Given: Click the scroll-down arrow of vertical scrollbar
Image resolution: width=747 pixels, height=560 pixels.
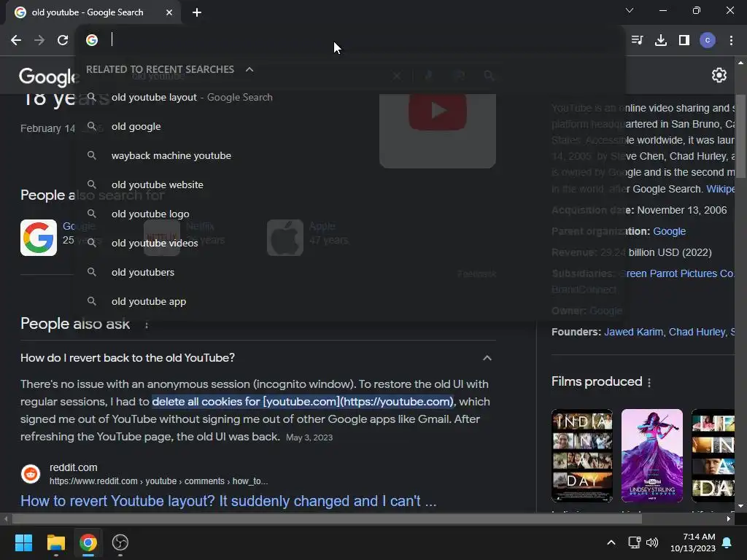Looking at the screenshot, I should 740,506.
